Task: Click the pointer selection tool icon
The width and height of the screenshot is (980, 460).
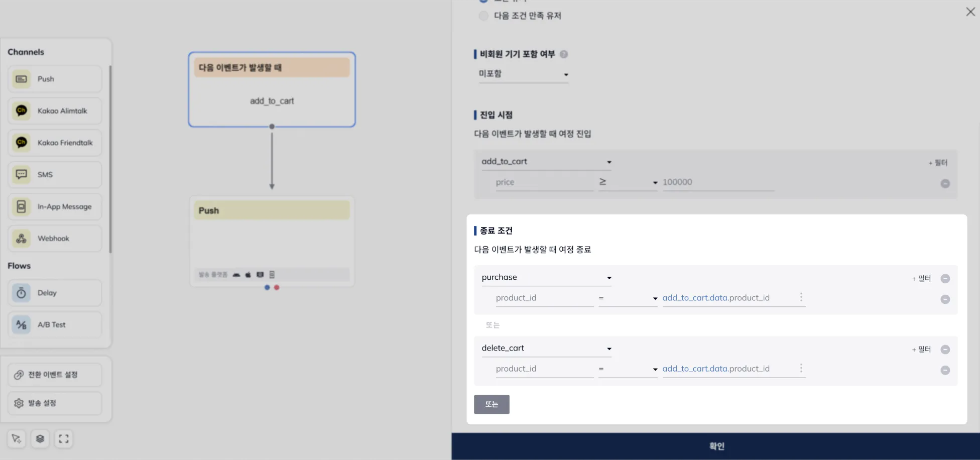Action: point(16,438)
